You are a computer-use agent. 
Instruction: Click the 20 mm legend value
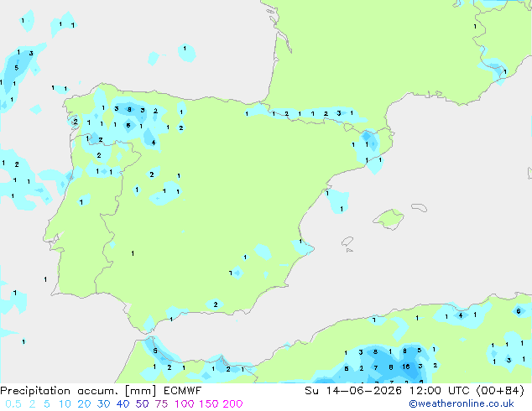coord(84,404)
